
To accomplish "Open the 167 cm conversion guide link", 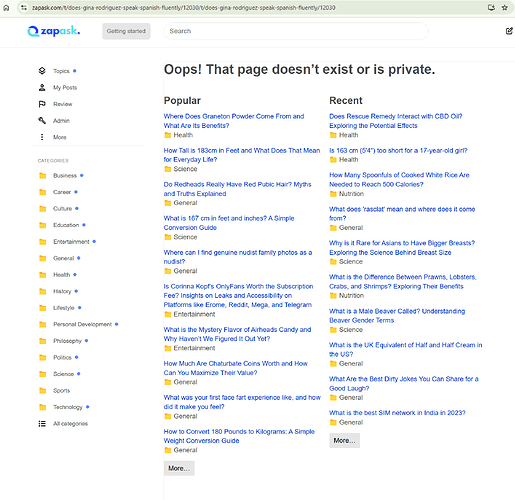I will tap(229, 223).
